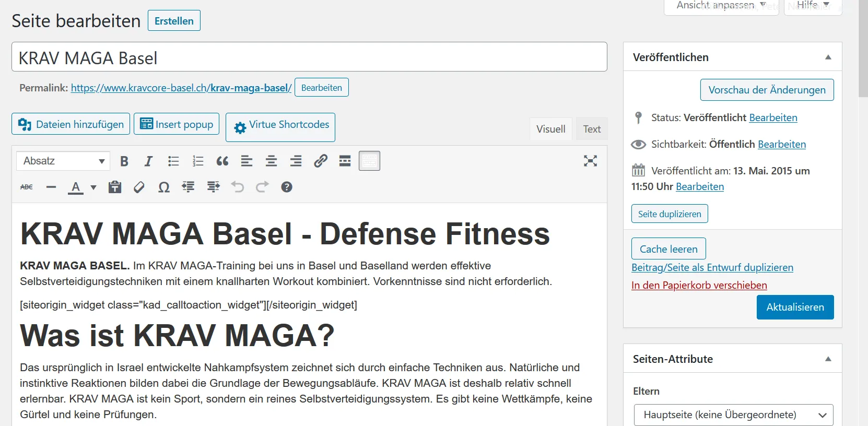Move page to Papierkorb
The width and height of the screenshot is (868, 426).
(x=699, y=285)
